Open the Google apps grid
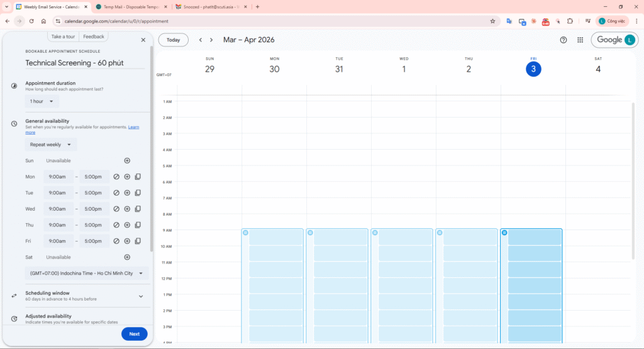Viewport: 644px width, 349px height. tap(580, 40)
